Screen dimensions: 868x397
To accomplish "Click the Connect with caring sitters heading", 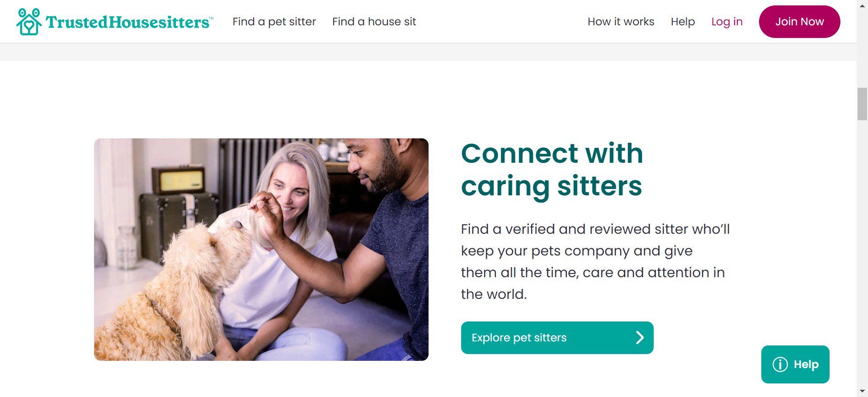I will tap(552, 170).
